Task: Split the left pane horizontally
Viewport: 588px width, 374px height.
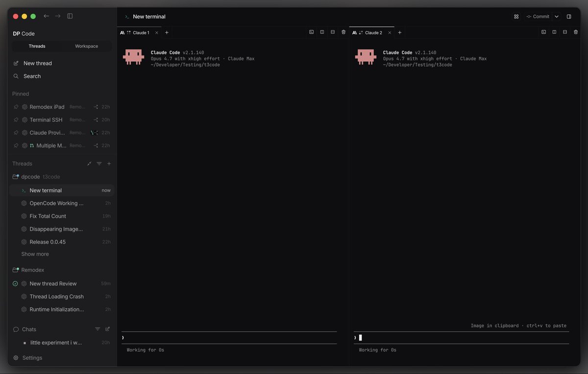Action: (333, 32)
